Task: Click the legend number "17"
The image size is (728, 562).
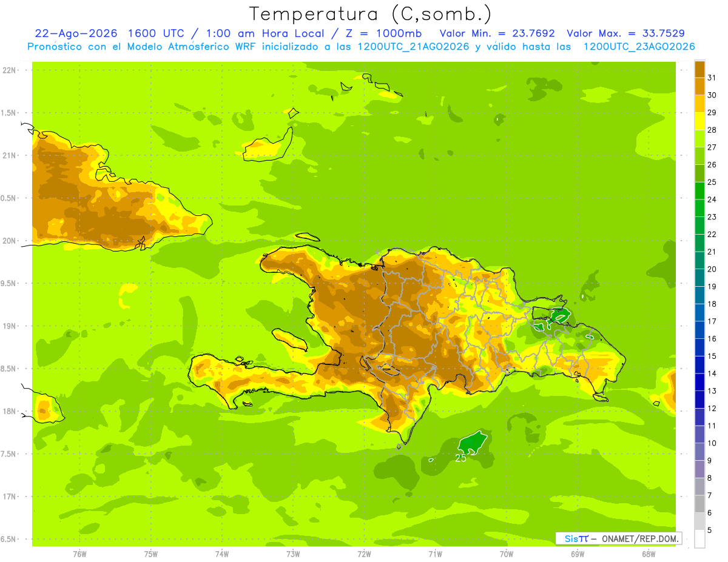Action: (x=712, y=321)
